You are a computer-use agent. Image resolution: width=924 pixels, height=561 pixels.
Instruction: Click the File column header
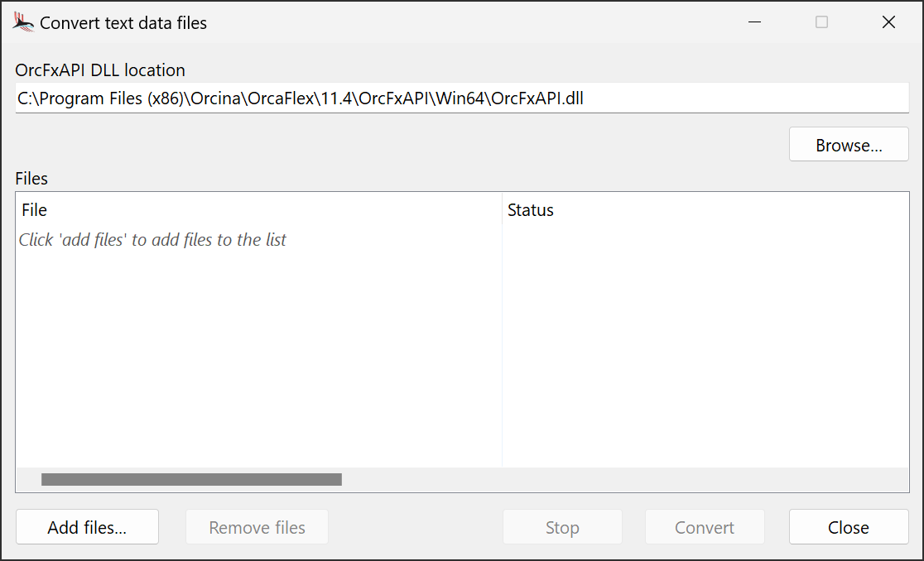258,209
